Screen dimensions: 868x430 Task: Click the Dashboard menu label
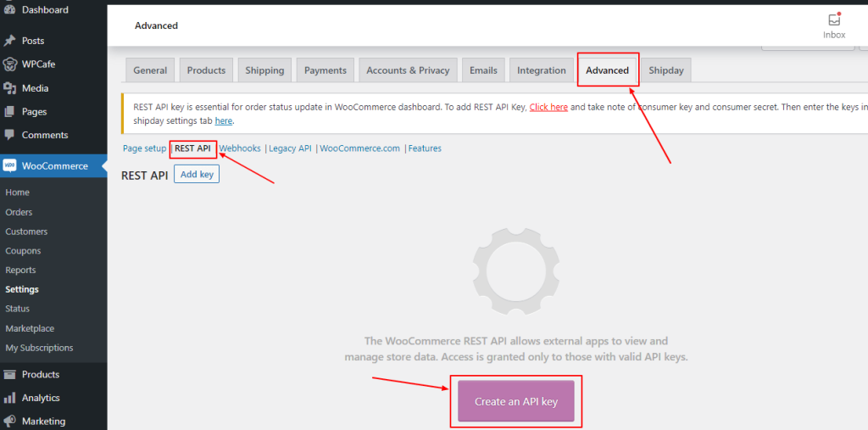coord(46,10)
